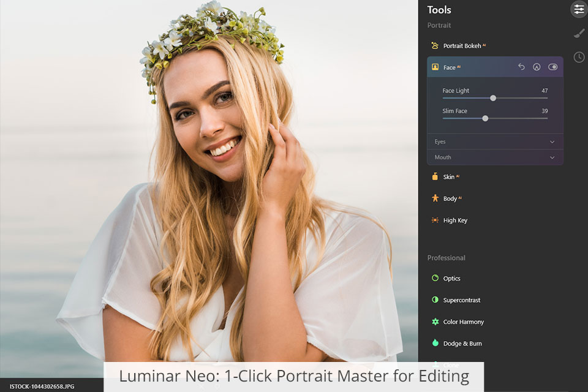This screenshot has width=588, height=392.
Task: Click the Body tool figure icon
Action: (435, 198)
